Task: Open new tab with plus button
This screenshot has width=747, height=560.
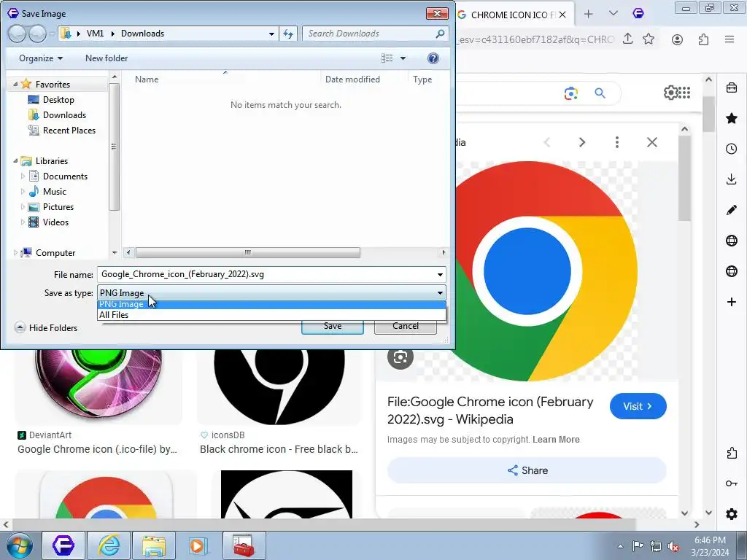Action: (589, 15)
